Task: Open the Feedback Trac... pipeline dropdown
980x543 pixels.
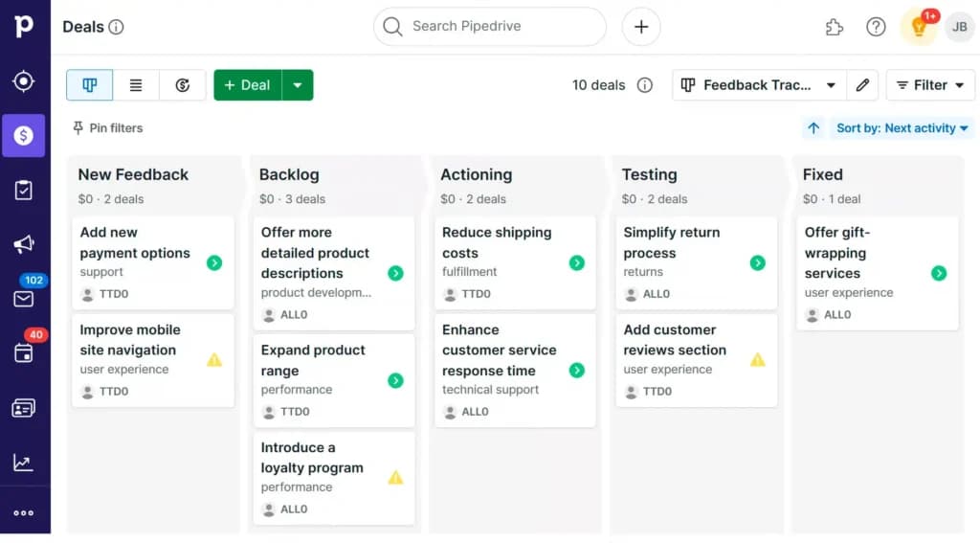Action: click(x=759, y=85)
